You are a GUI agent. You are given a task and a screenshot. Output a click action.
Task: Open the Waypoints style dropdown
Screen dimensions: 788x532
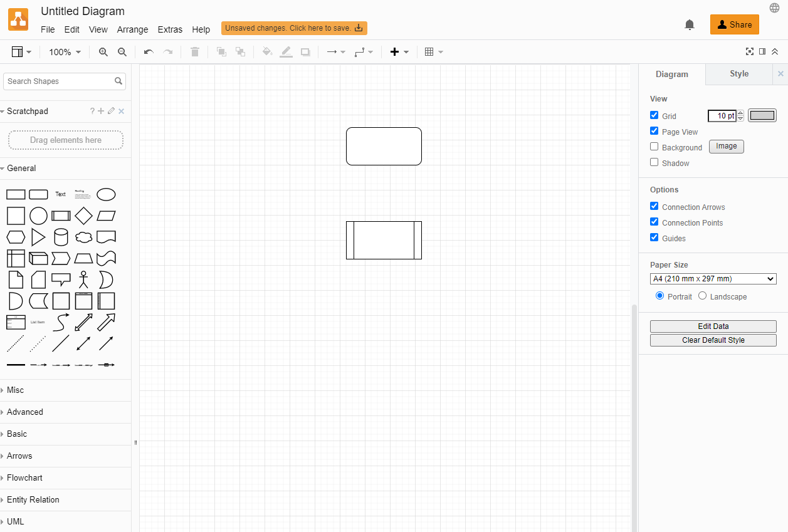(364, 52)
